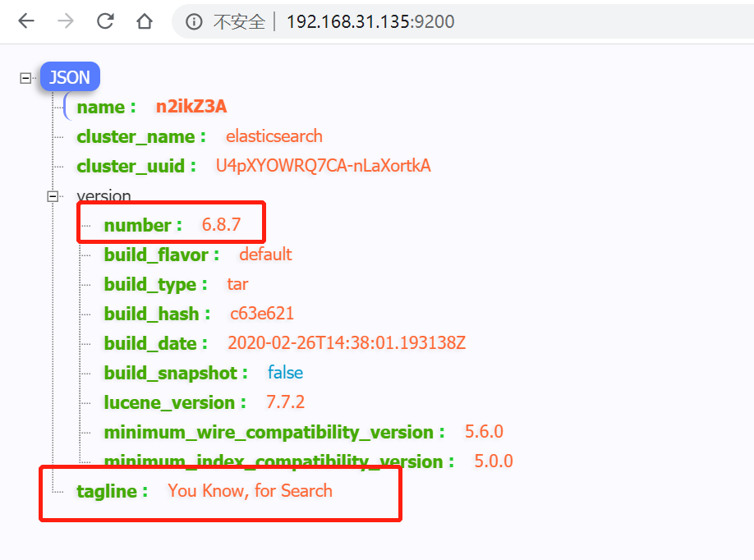The width and height of the screenshot is (754, 560).
Task: Click the value 5.0.0
Action: (x=494, y=461)
